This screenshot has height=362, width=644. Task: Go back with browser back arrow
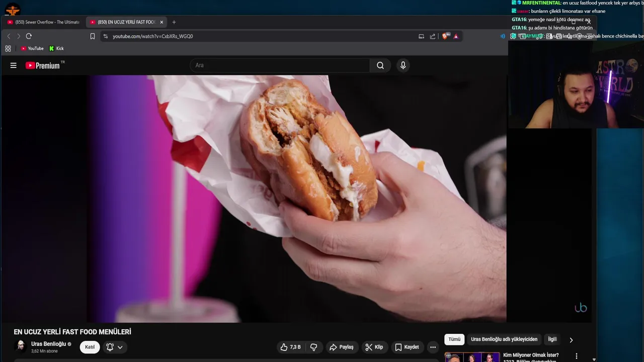click(9, 36)
